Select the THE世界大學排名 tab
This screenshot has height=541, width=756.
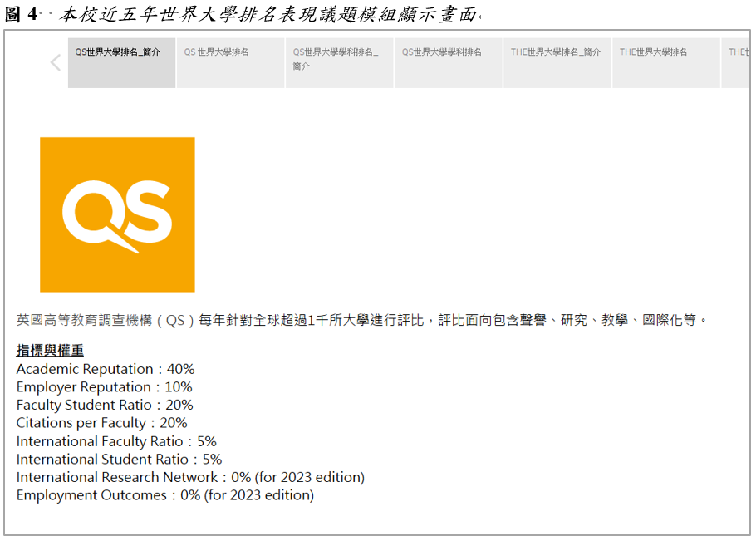click(666, 62)
